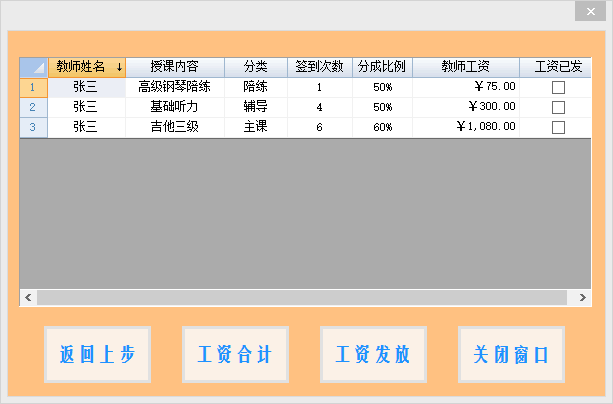
Task: Sort by 签到次数 column header
Action: pos(320,67)
